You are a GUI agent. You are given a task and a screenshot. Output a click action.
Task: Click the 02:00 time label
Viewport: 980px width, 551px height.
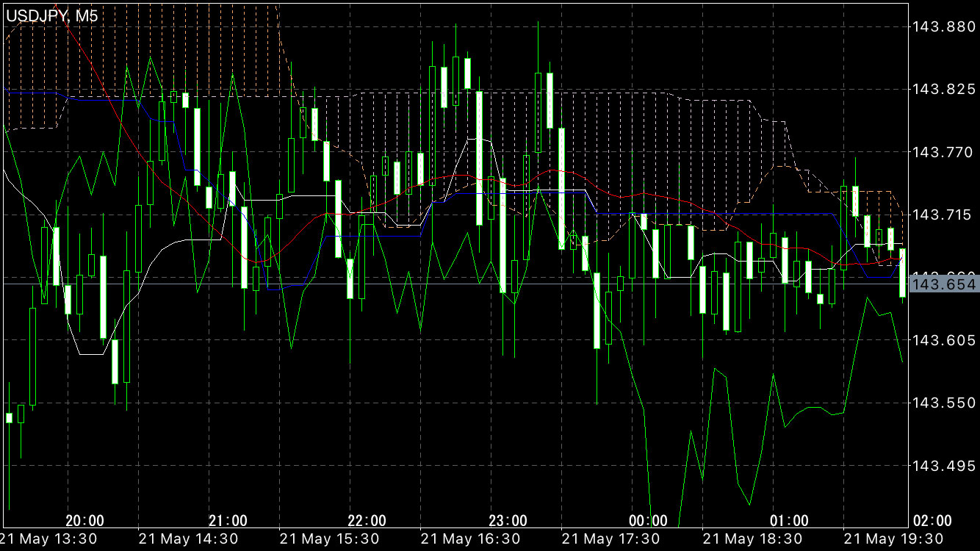(933, 521)
